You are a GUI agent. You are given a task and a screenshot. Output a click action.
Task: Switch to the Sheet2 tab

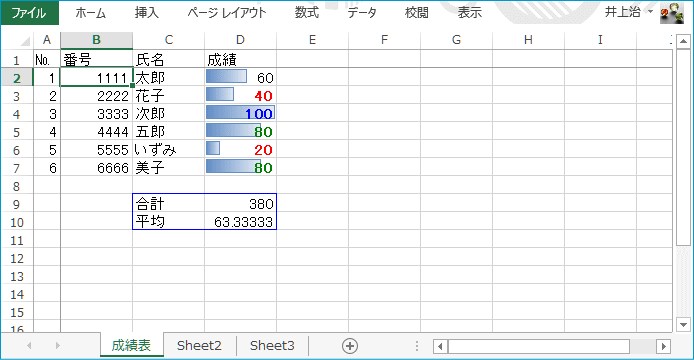(x=199, y=345)
